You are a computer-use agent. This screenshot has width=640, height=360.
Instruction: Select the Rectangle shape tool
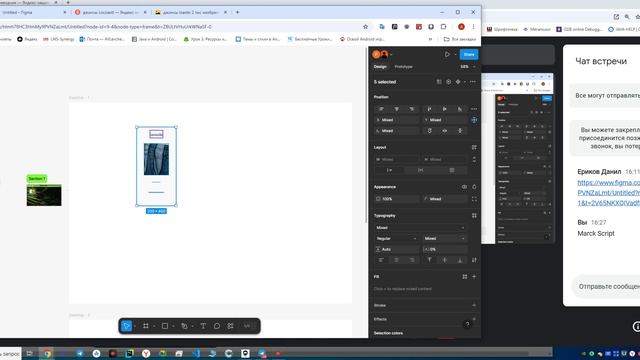tap(165, 326)
